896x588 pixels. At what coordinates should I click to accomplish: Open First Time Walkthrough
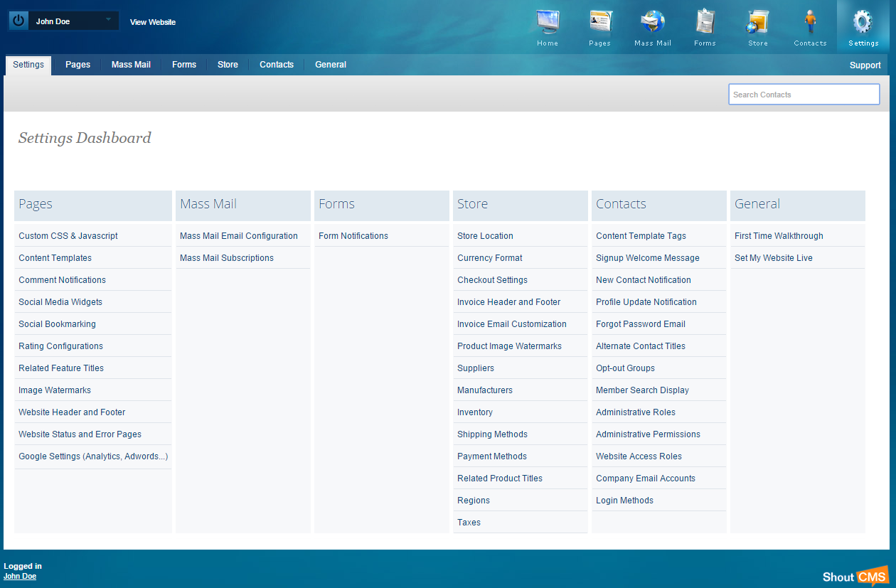(779, 236)
